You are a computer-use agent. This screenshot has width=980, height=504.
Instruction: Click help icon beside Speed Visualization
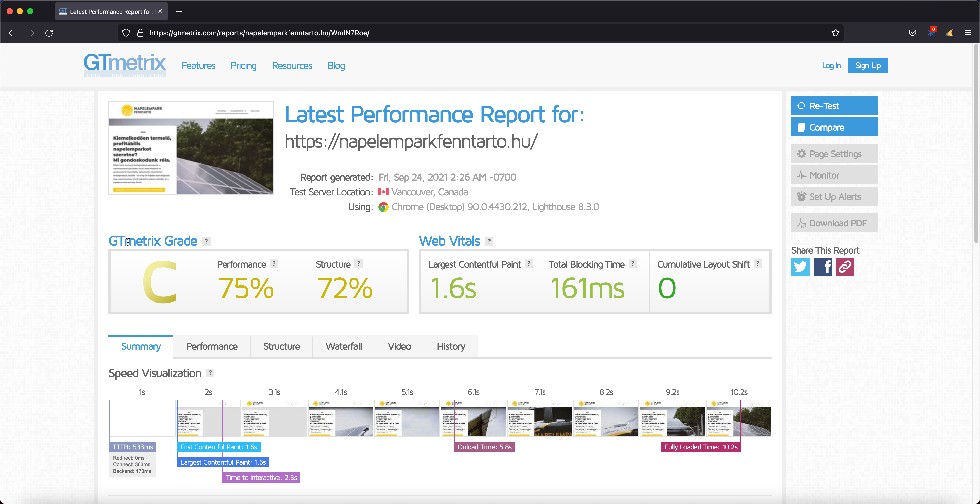click(x=210, y=373)
